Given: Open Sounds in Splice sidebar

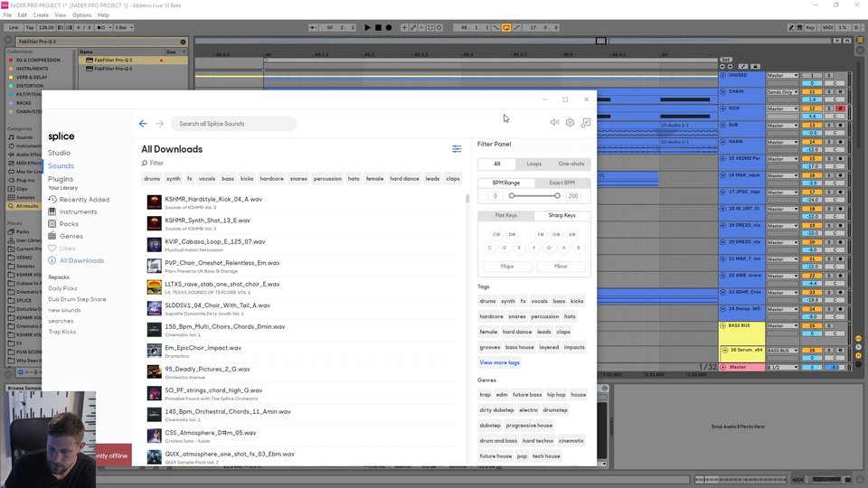Looking at the screenshot, I should pos(61,166).
